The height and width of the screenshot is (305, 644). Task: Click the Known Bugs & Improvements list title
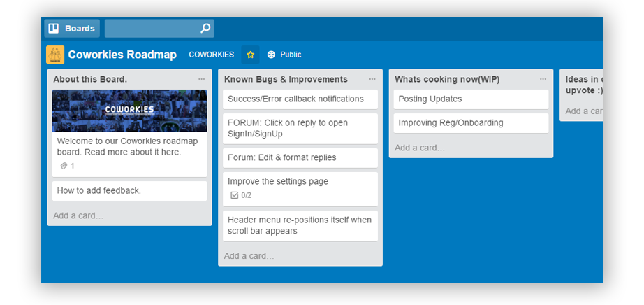pos(286,80)
